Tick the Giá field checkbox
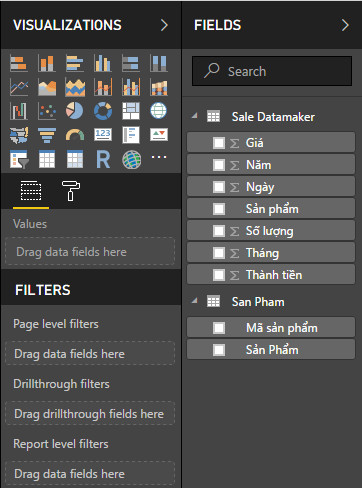 (219, 143)
